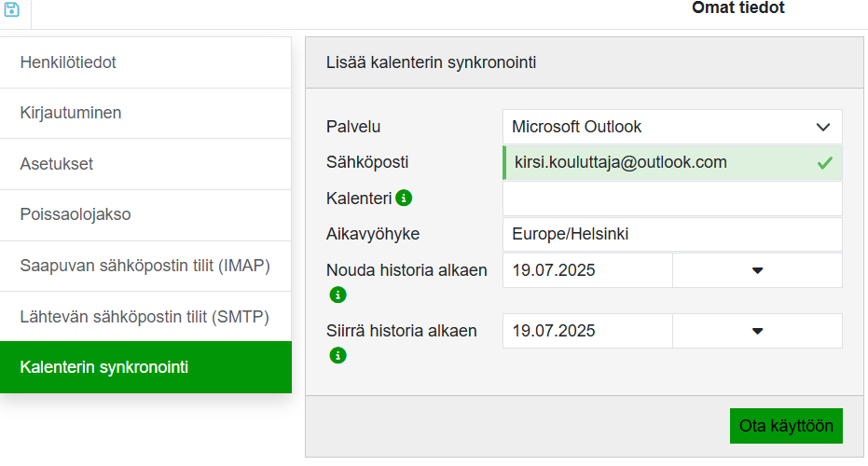Click green checkmark in Sähköposti field
The height and width of the screenshot is (466, 868).
point(824,163)
